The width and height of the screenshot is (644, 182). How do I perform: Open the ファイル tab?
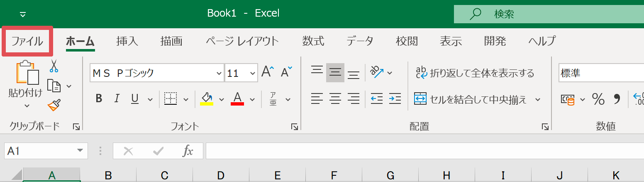coord(27,41)
